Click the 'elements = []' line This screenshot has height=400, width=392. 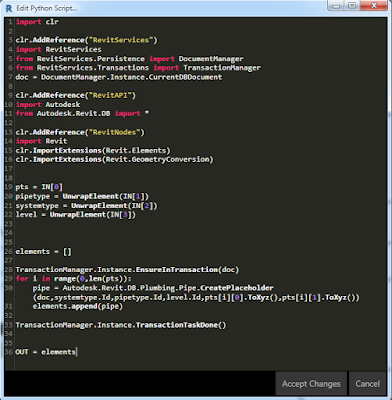pos(43,252)
